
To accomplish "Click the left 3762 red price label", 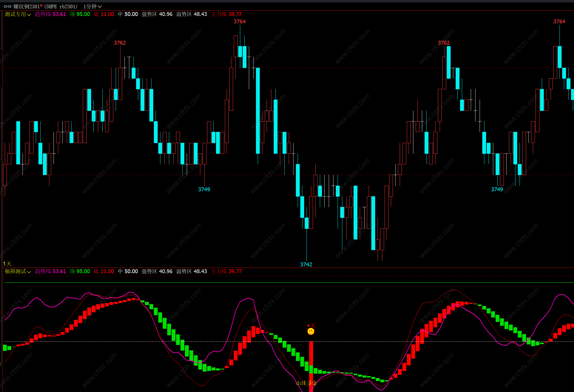I will [x=120, y=43].
